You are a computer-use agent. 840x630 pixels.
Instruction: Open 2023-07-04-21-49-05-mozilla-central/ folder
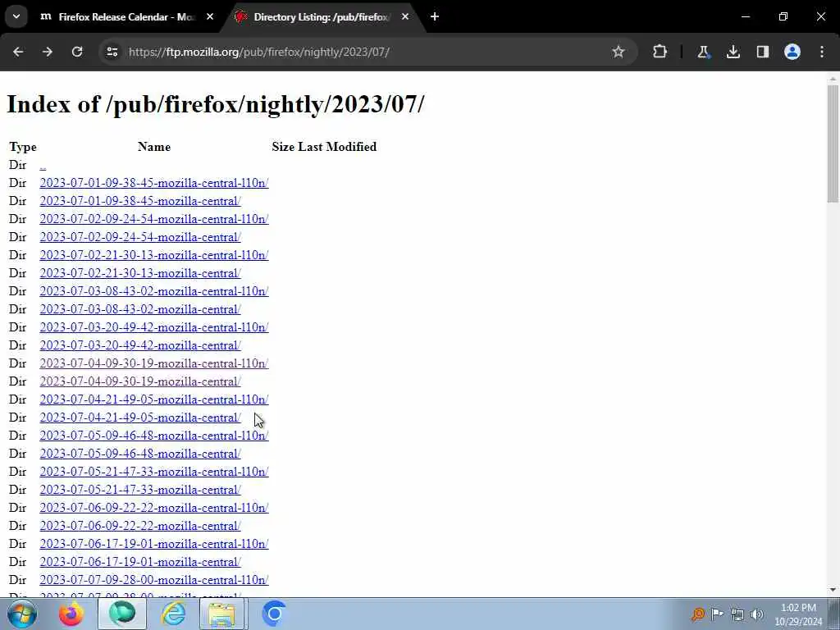[140, 418]
